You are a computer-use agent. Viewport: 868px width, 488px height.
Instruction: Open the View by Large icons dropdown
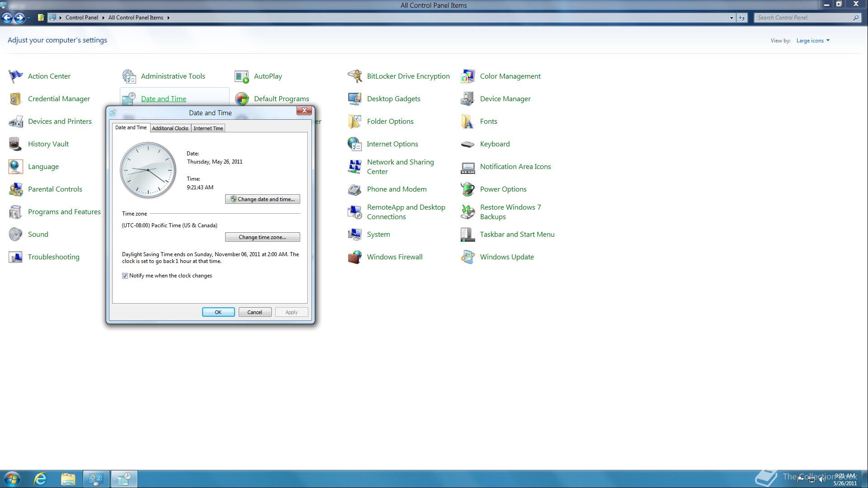[813, 41]
